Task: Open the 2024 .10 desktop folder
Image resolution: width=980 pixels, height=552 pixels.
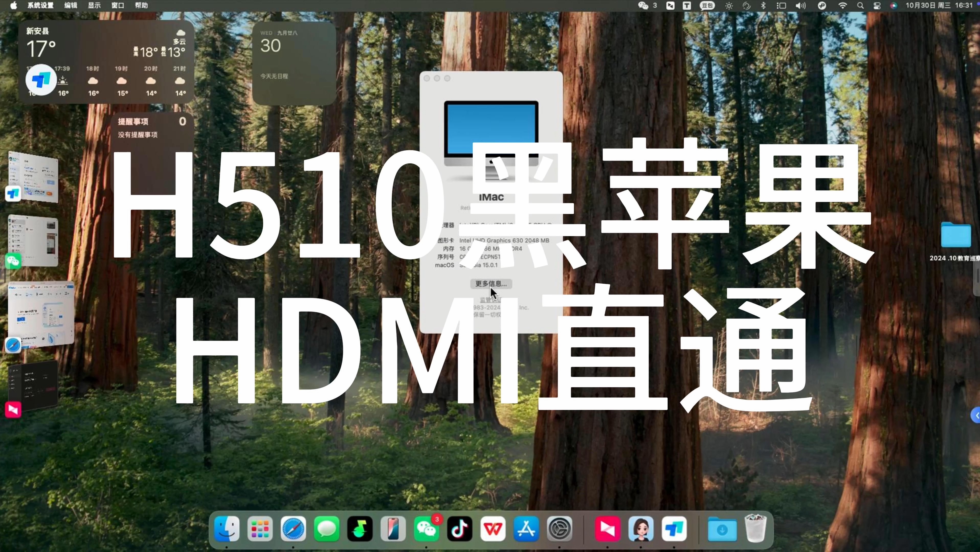Action: (956, 235)
